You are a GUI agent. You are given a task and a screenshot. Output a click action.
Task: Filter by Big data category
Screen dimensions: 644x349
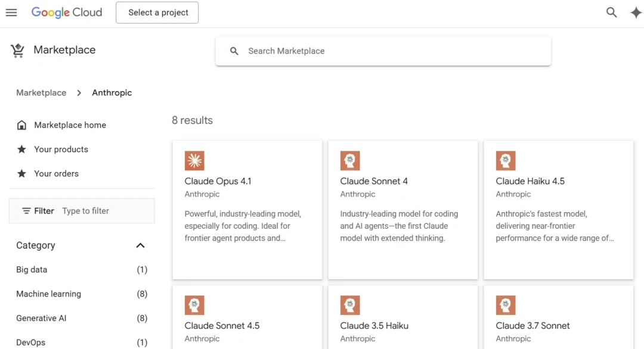[32, 270]
